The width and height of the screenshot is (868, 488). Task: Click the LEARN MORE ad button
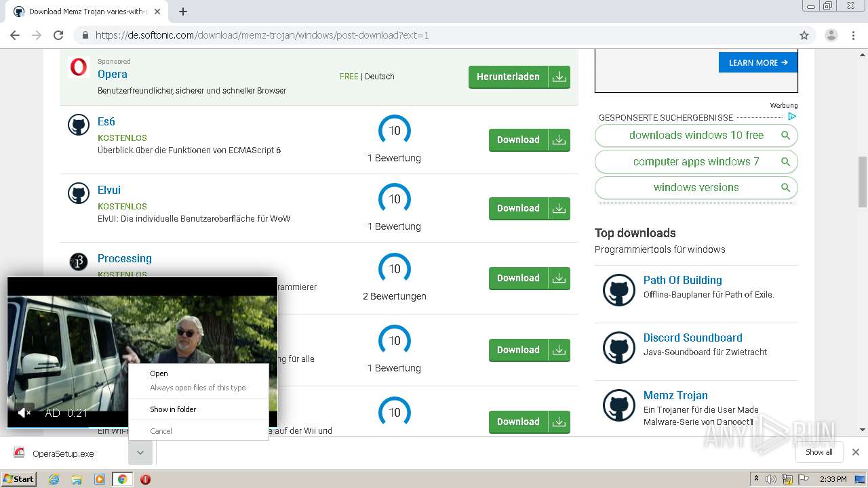(x=758, y=62)
